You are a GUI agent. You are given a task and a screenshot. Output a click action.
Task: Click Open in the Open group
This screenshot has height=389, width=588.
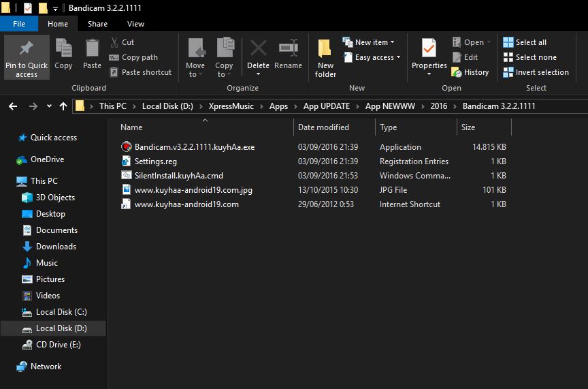471,42
